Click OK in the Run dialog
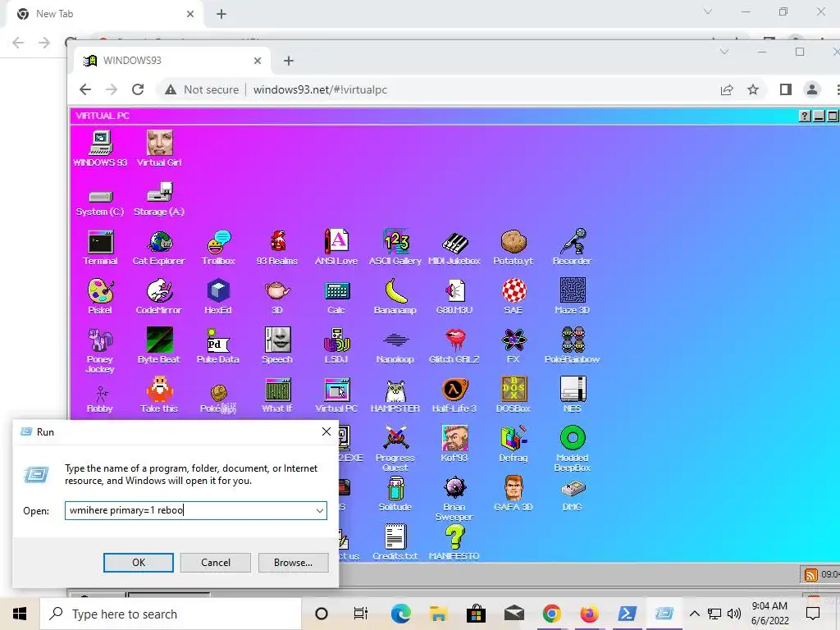840x630 pixels. [x=138, y=563]
